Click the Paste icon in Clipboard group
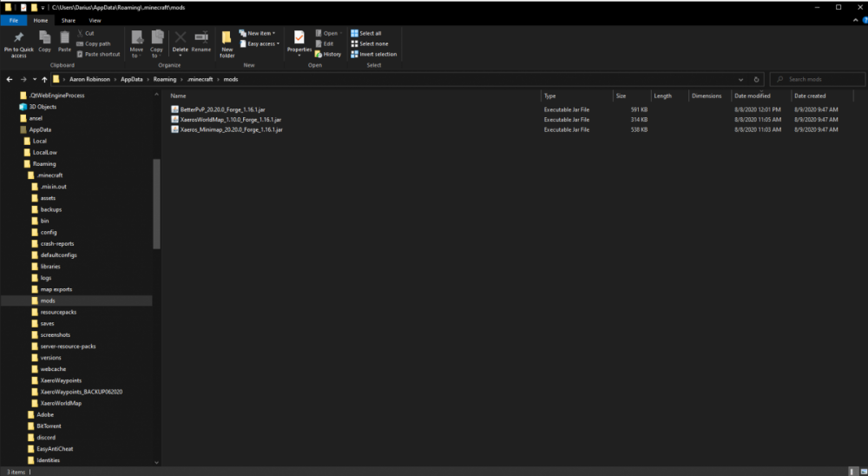 (64, 40)
